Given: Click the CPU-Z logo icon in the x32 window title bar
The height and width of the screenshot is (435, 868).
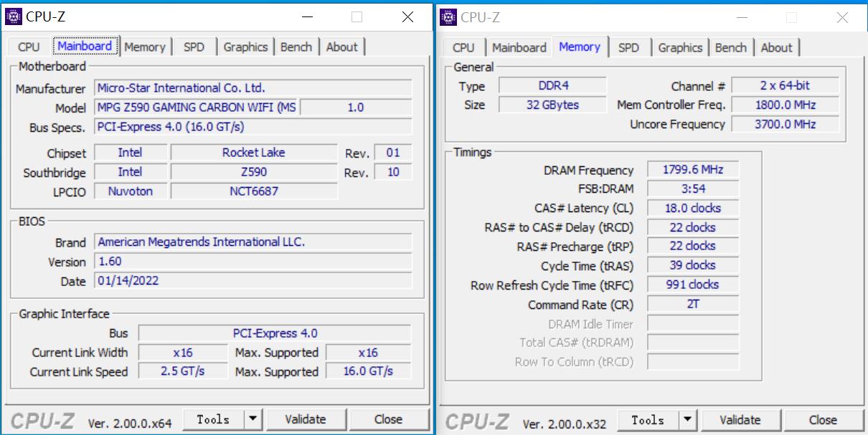Looking at the screenshot, I should 449,17.
